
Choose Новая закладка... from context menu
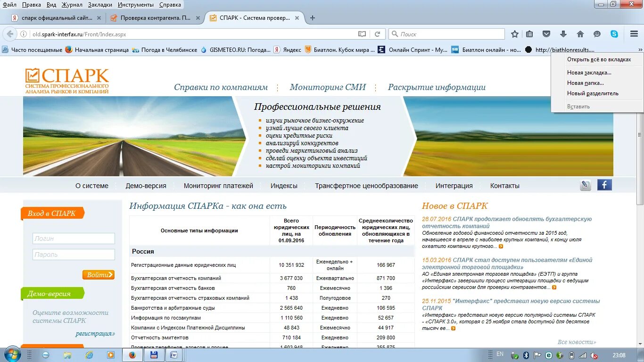(589, 73)
